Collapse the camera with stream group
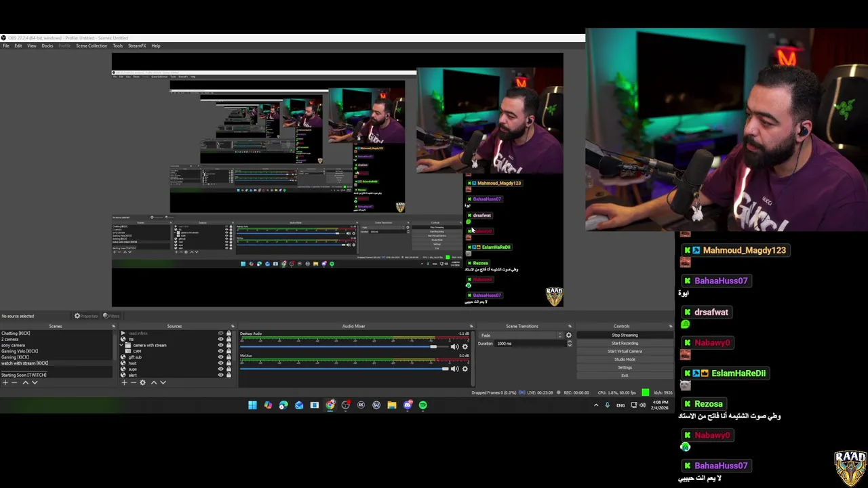 [x=121, y=345]
